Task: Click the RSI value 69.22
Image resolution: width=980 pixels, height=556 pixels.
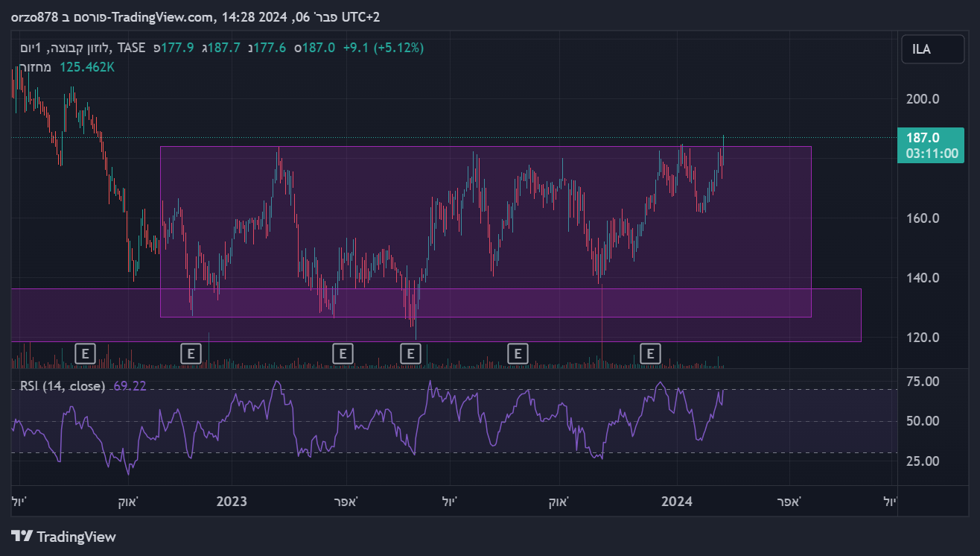Action: coord(130,386)
